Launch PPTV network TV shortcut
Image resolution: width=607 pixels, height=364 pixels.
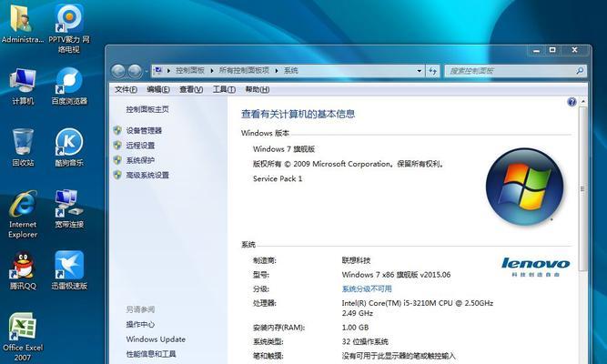[69, 28]
